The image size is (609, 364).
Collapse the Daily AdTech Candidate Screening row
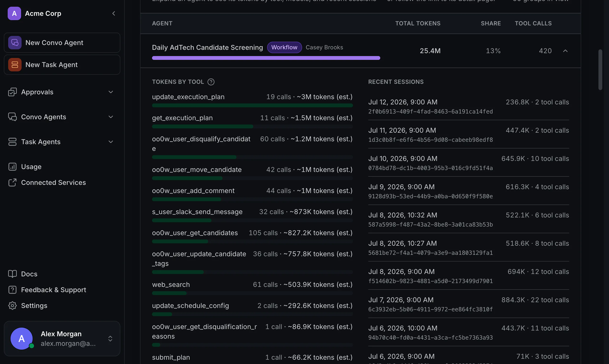click(x=565, y=51)
